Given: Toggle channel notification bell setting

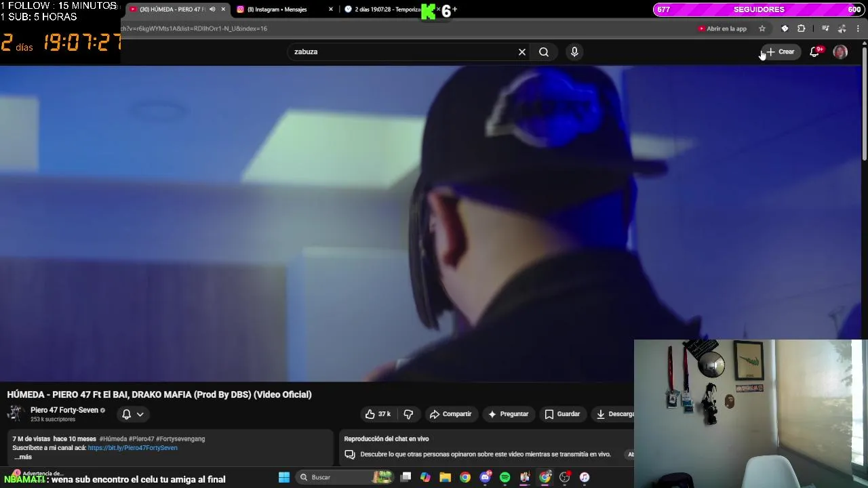Looking at the screenshot, I should tap(133, 414).
